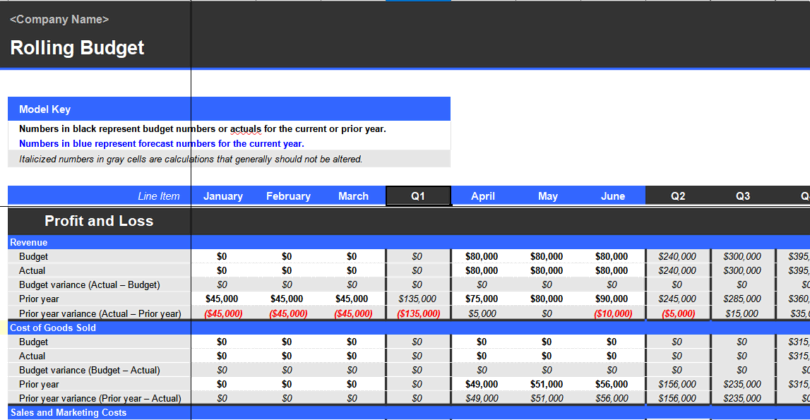Click Q3 COGS variance $235,000 cell
The height and width of the screenshot is (420, 810).
pos(743,398)
